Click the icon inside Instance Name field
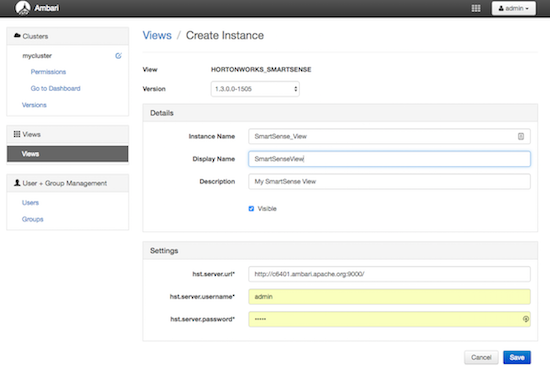This screenshot has height=368, width=550. coord(521,136)
